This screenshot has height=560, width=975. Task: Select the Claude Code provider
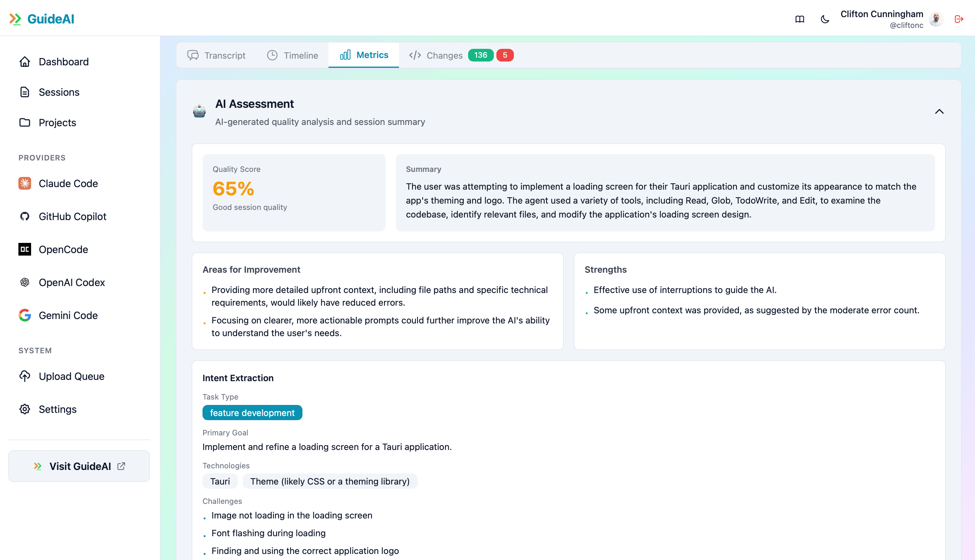pyautogui.click(x=68, y=184)
